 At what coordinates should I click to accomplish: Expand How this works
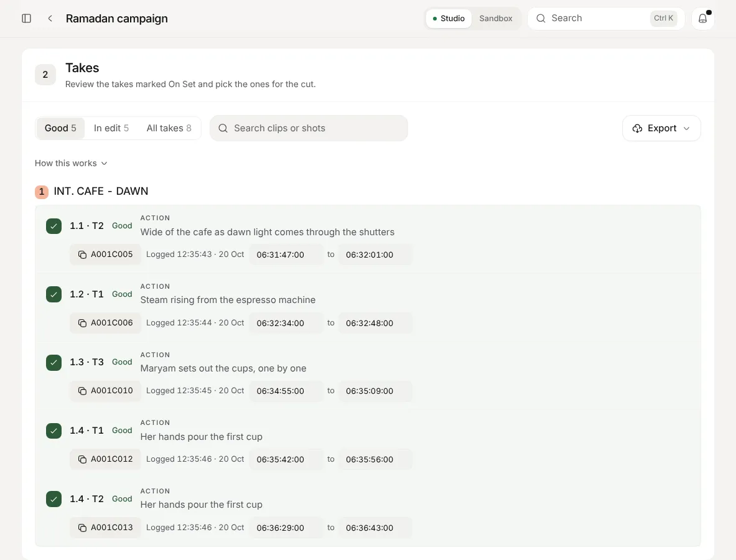coord(71,164)
